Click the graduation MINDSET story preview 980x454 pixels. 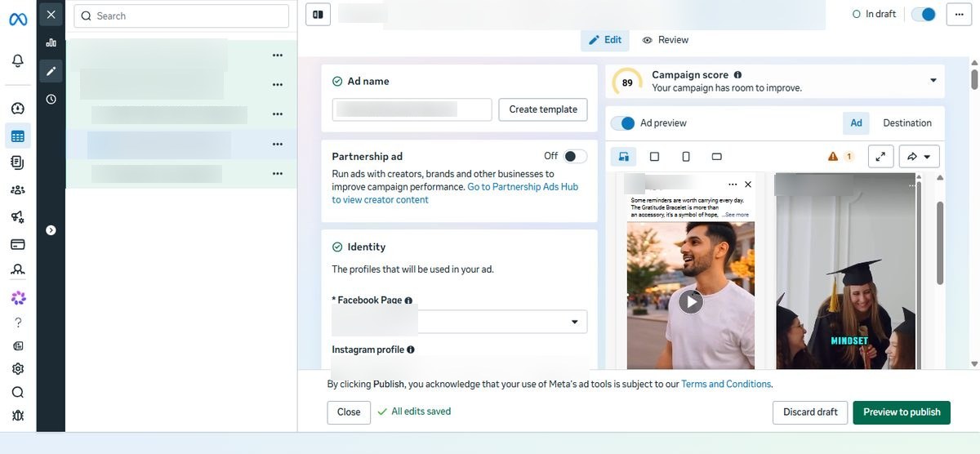click(846, 271)
